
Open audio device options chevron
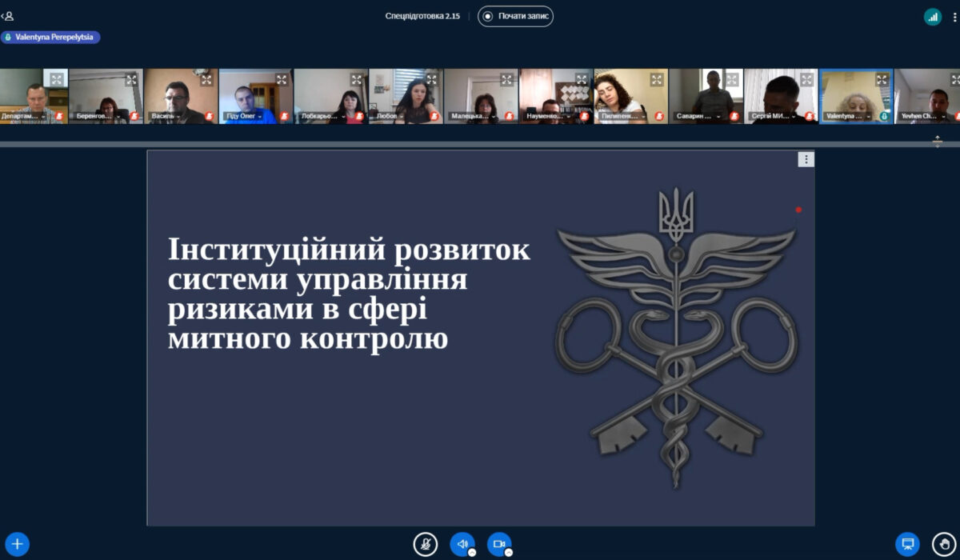coord(472,553)
